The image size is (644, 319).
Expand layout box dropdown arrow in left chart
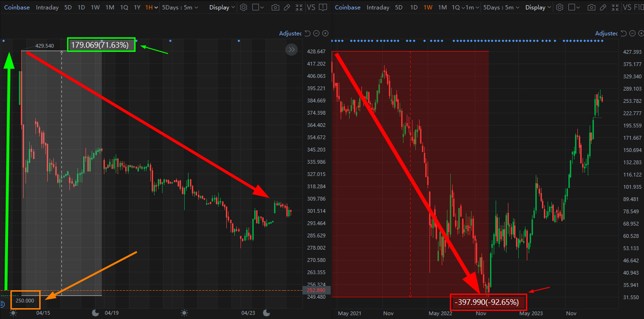263,8
